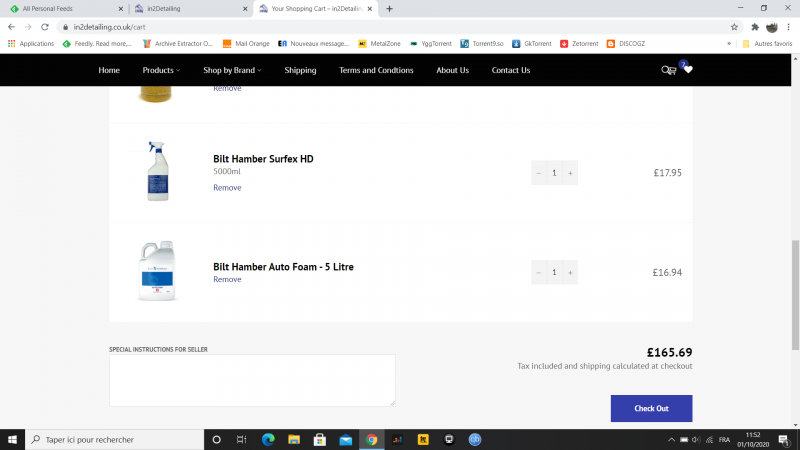The height and width of the screenshot is (450, 800).
Task: Decrease Bilt Hamber Surfex HD quantity
Action: (539, 173)
